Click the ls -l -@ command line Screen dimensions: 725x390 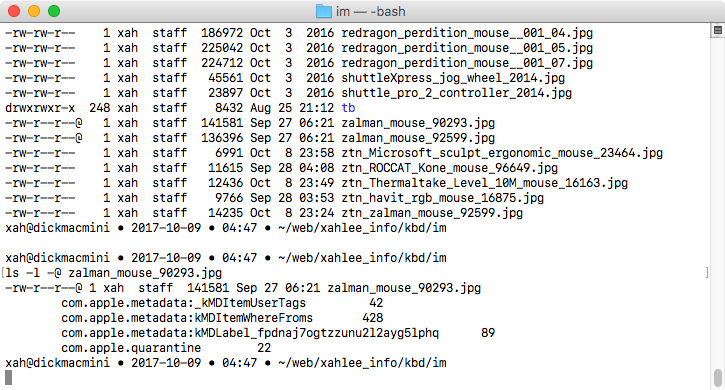pyautogui.click(x=113, y=273)
